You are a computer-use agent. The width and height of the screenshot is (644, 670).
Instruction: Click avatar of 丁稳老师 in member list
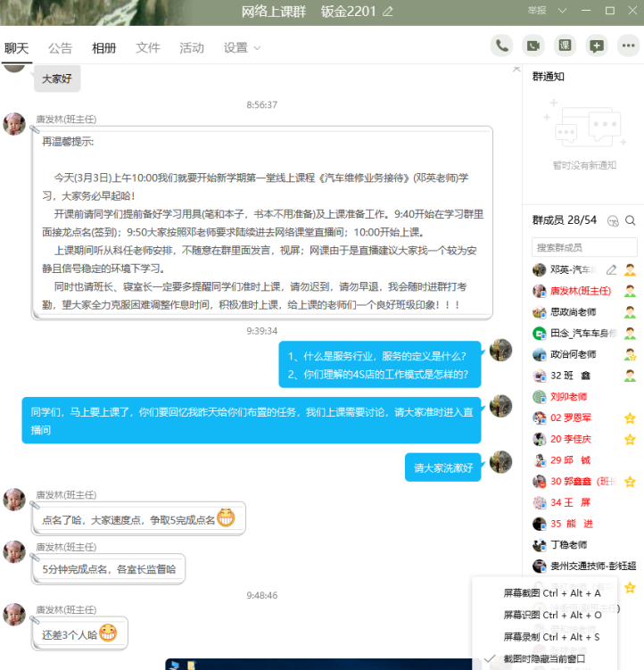(540, 545)
